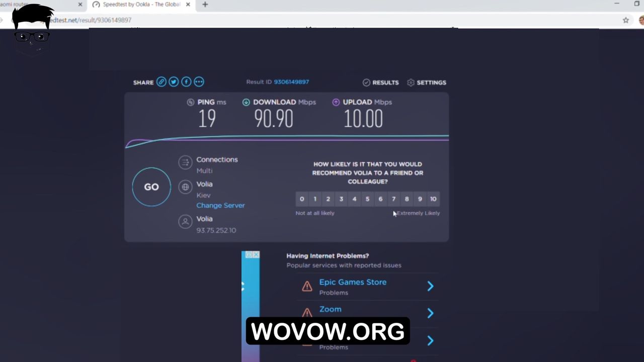The image size is (644, 362).
Task: Select rating 0 Not at all likely
Action: 302,199
